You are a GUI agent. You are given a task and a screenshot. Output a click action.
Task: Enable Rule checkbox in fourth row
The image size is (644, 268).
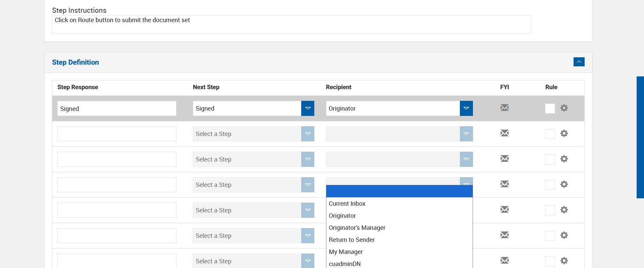coord(550,185)
